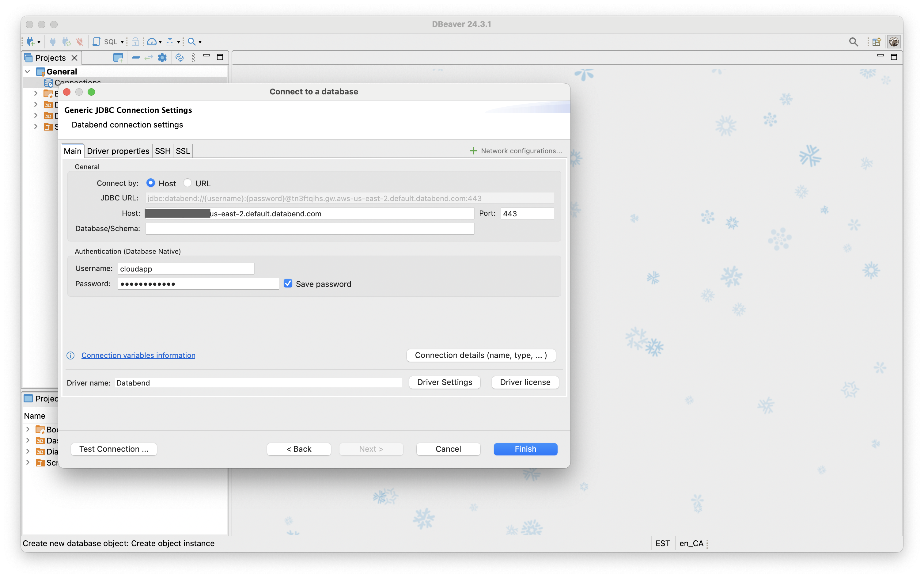Click the Name column header in lower panel
924x578 pixels.
click(34, 416)
